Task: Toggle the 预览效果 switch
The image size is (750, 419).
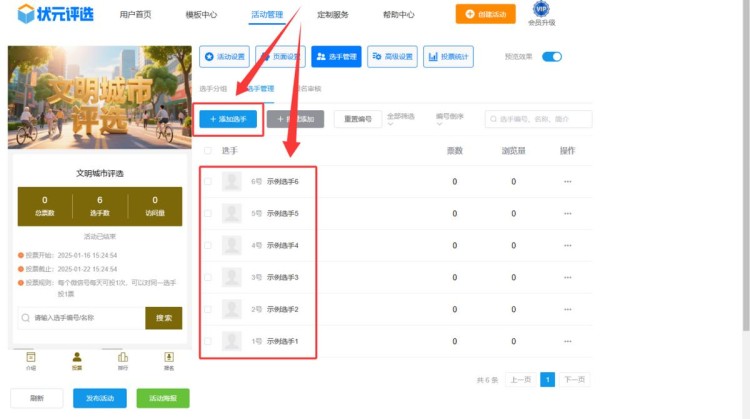Action: click(552, 57)
